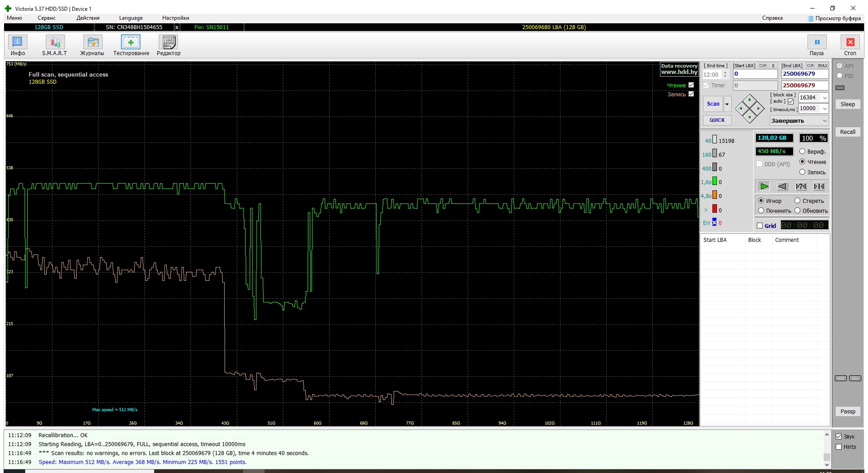This screenshot has height=473, width=868.
Task: Toggle the Запись graph line checkbox
Action: coord(691,94)
